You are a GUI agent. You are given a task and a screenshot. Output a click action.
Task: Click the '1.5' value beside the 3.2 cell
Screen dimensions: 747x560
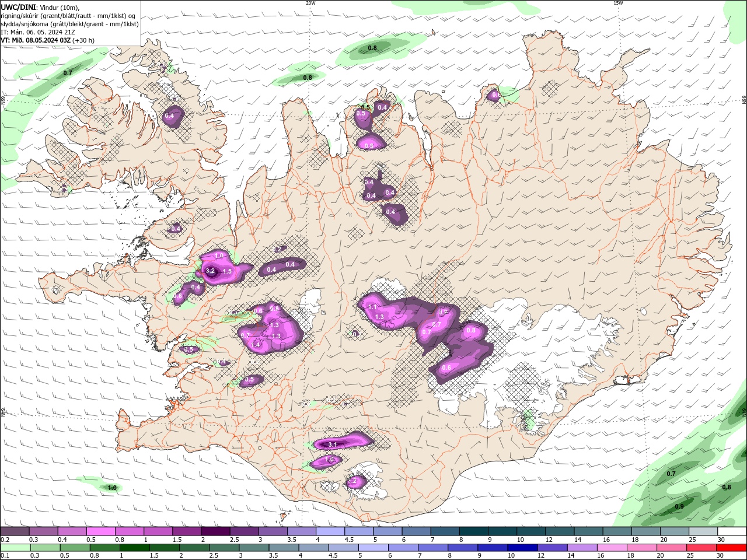pos(227,272)
